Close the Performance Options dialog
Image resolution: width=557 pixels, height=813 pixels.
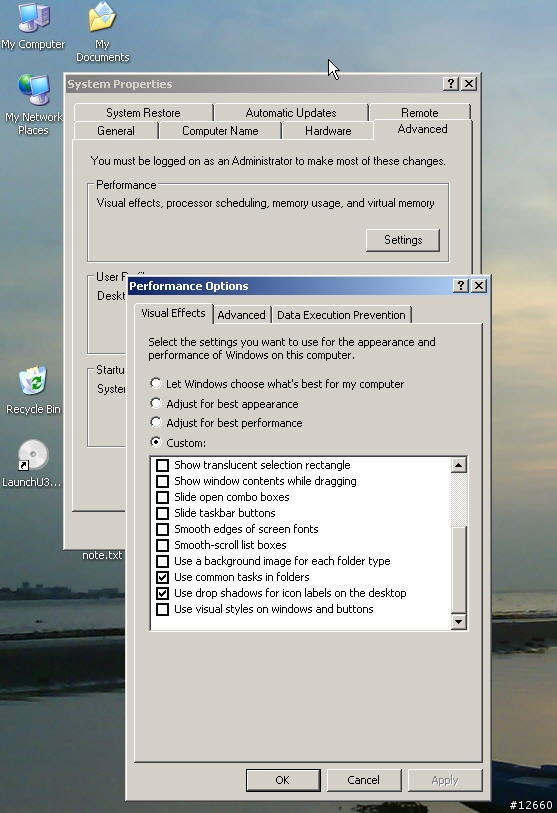click(479, 286)
